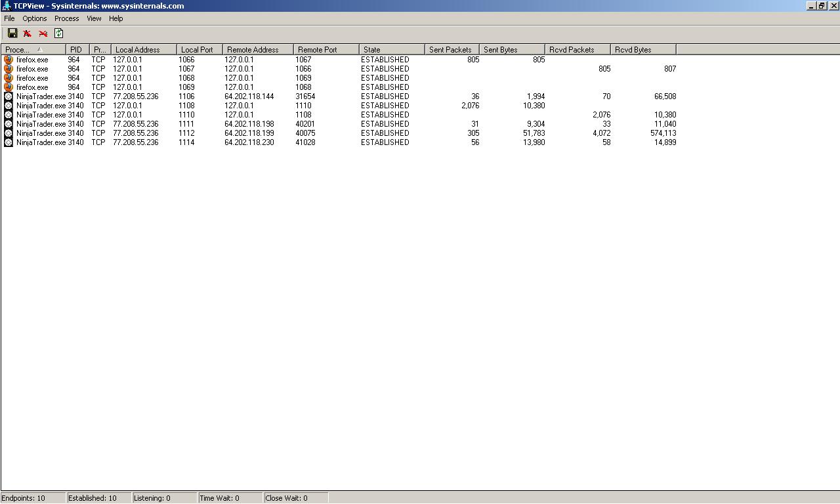This screenshot has width=840, height=504.
Task: Select the Firefox icon in local port 1066 row
Action: (x=9, y=60)
